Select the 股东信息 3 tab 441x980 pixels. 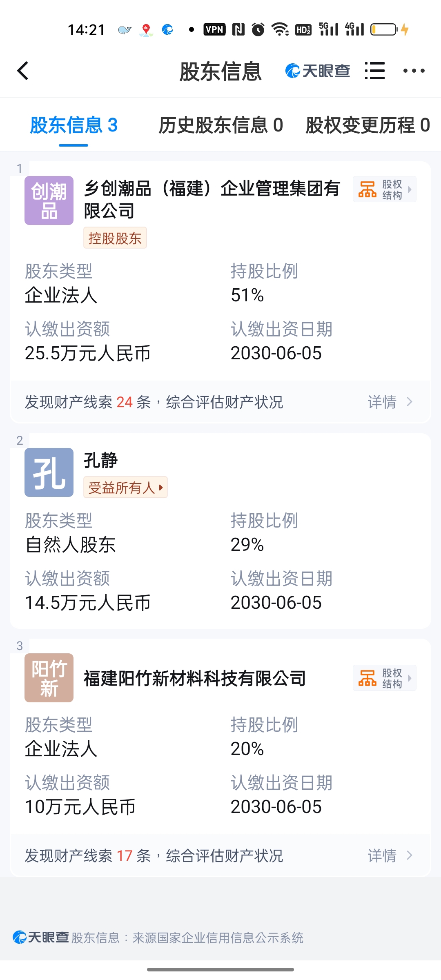point(73,125)
